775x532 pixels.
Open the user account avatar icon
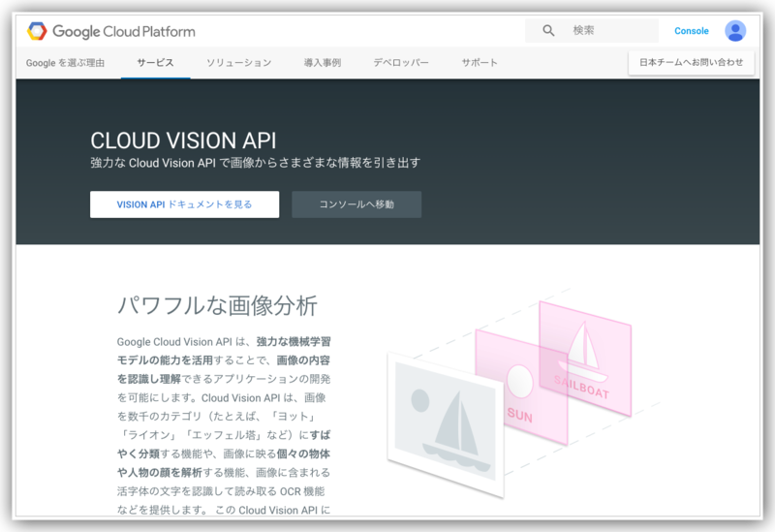(735, 31)
